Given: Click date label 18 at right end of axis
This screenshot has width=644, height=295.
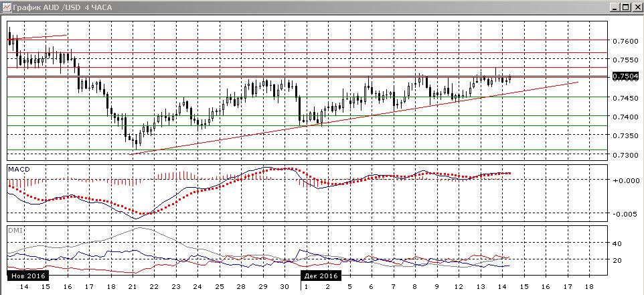Looking at the screenshot, I should pos(588,286).
